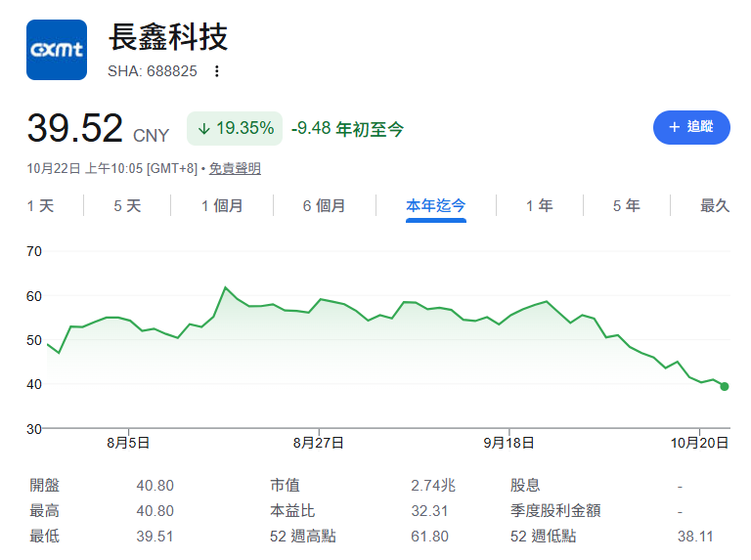751x560 pixels.
Task: Click the 最高 label in stats
Action: tap(45, 511)
